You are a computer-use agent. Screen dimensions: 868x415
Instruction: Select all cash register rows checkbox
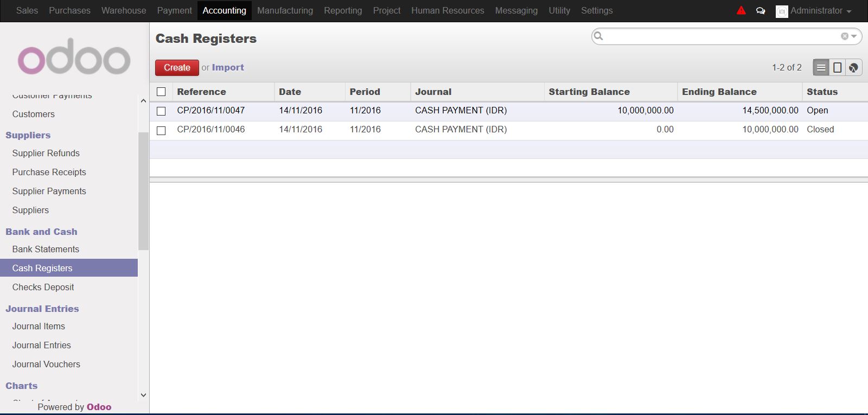pos(161,92)
